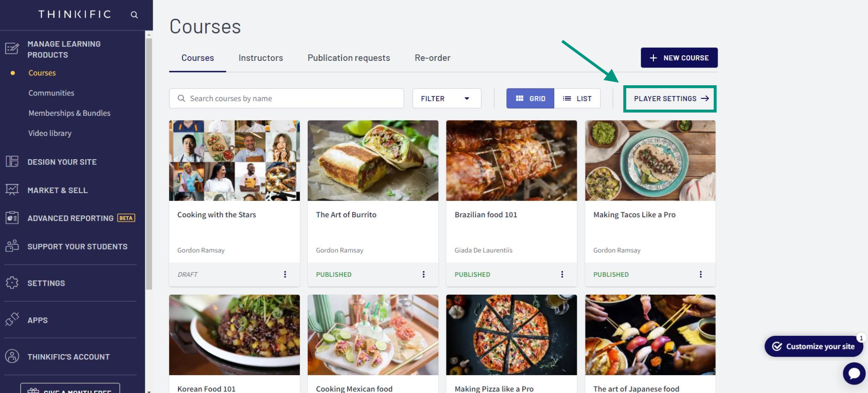868x393 pixels.
Task: Click the New Course button
Action: click(679, 58)
